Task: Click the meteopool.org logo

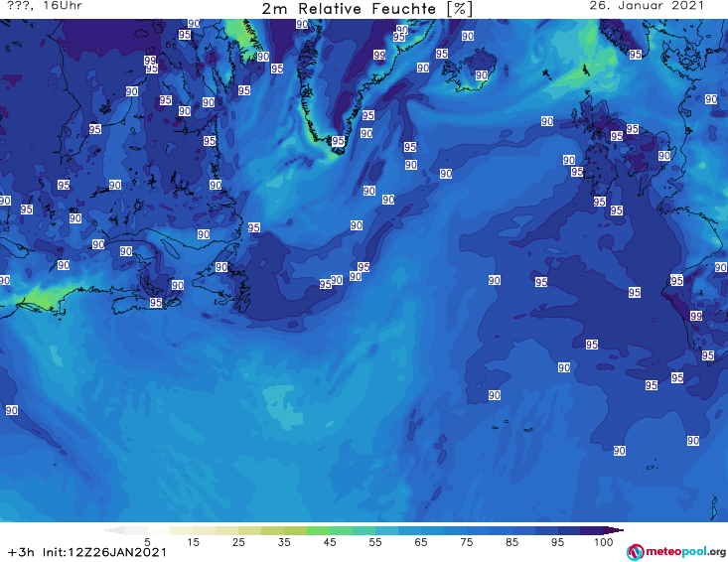Action: tap(676, 552)
